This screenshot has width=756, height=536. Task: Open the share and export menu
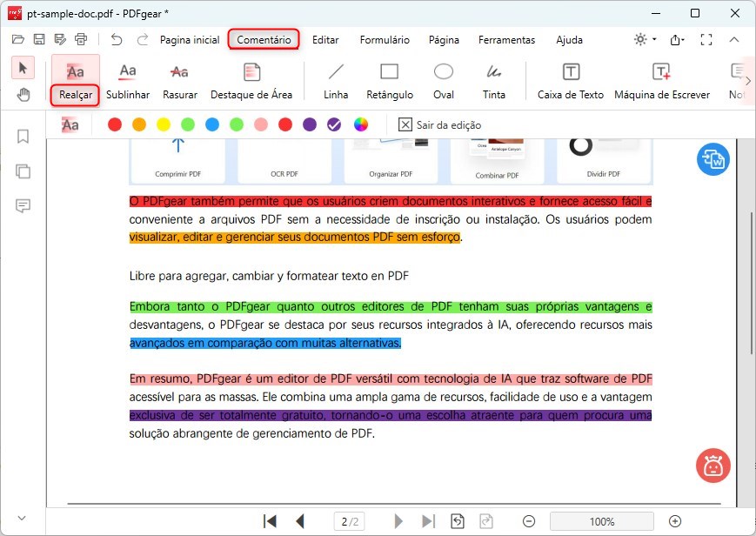point(676,39)
